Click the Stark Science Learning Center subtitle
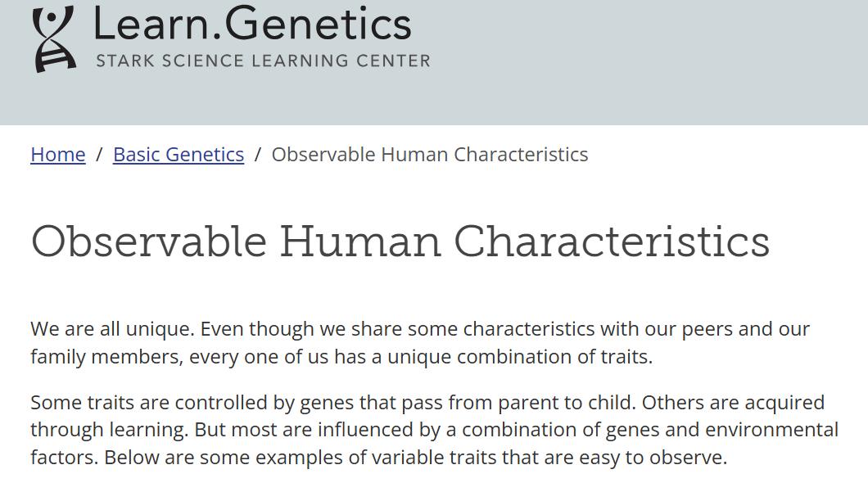 coord(263,61)
